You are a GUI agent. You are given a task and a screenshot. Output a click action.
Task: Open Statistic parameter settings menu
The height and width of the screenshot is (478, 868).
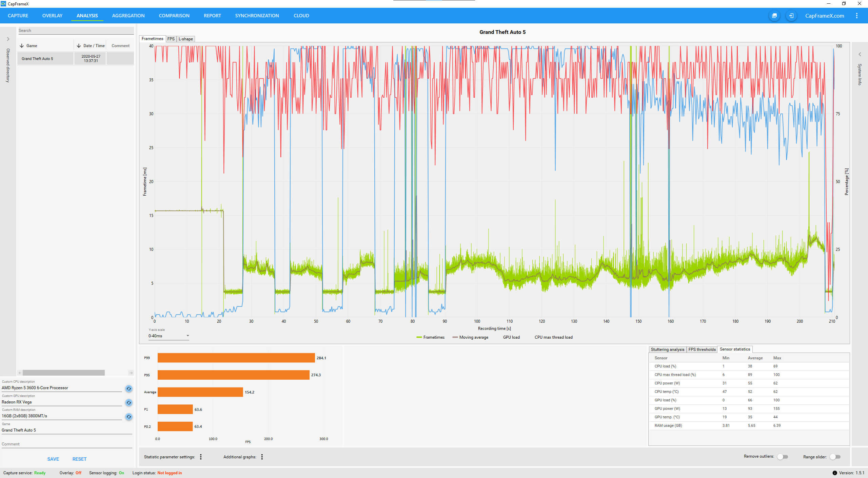pos(201,457)
